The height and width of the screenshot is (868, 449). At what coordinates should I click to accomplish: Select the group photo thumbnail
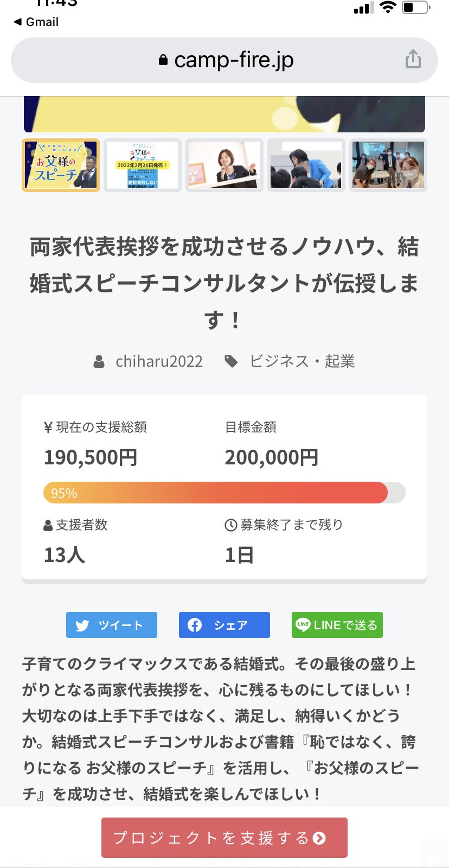click(x=388, y=165)
